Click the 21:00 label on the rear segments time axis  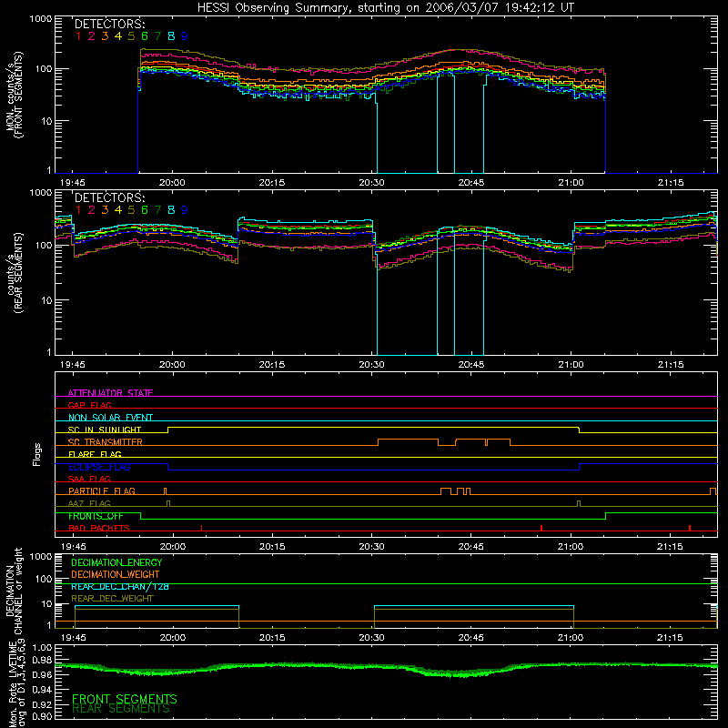[x=571, y=365]
